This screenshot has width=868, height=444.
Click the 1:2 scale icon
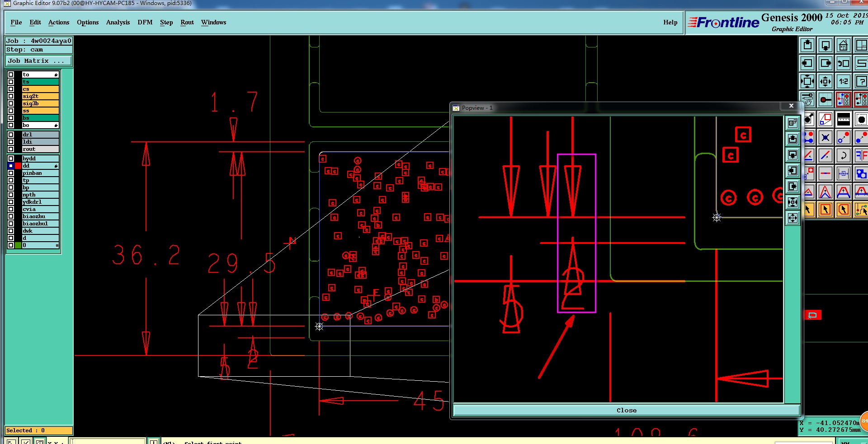[844, 81]
